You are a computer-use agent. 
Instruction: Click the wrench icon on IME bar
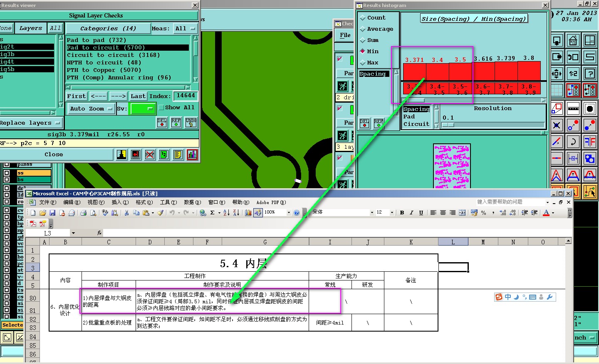pyautogui.click(x=549, y=297)
